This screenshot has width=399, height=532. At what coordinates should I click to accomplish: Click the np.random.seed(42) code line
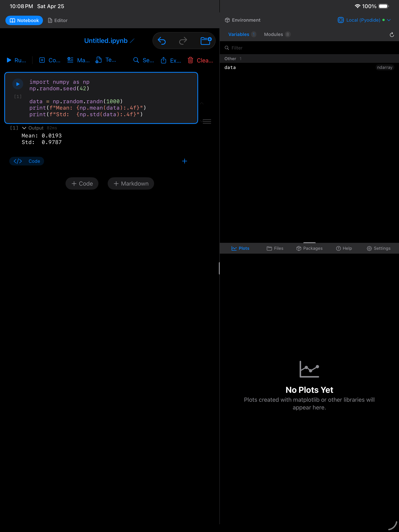coord(59,89)
